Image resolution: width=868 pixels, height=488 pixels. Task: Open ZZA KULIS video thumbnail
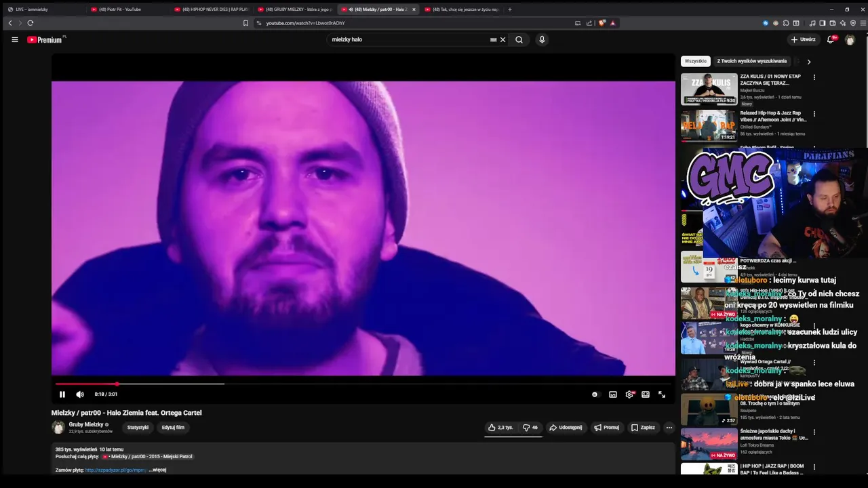709,89
